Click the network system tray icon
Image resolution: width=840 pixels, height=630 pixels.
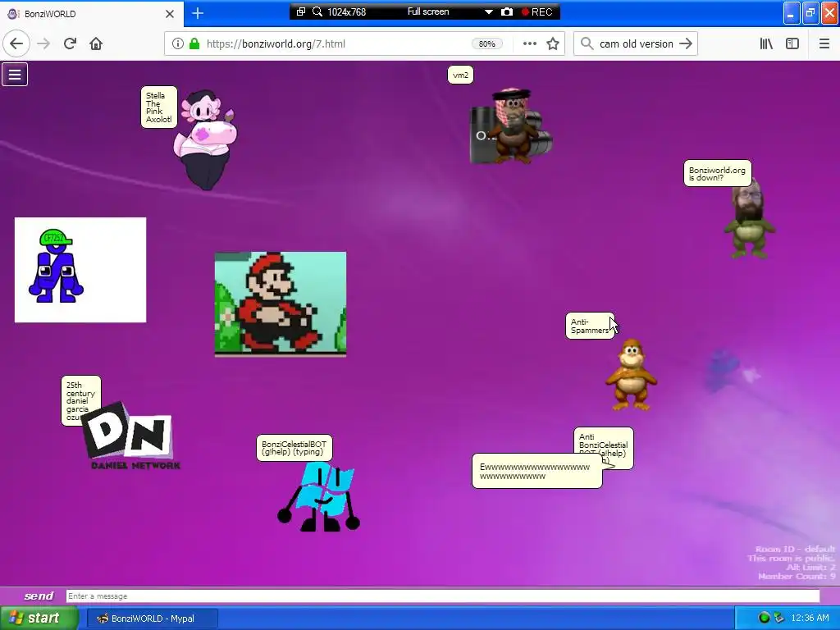(779, 618)
